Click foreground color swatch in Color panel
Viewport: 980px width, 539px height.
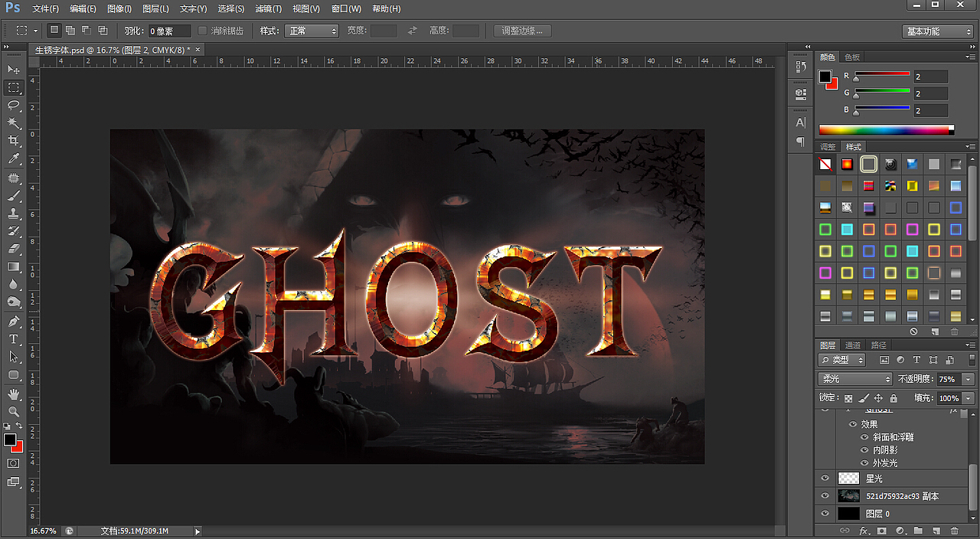[825, 77]
